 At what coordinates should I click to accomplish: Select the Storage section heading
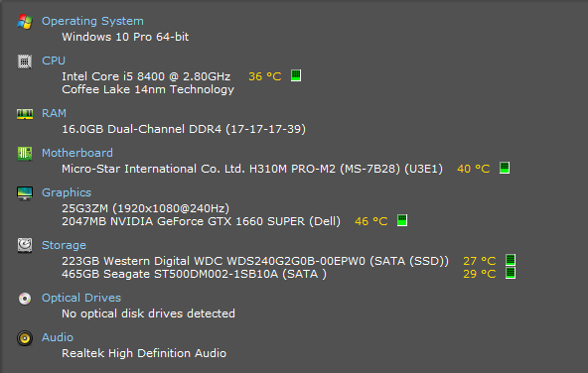coord(64,245)
